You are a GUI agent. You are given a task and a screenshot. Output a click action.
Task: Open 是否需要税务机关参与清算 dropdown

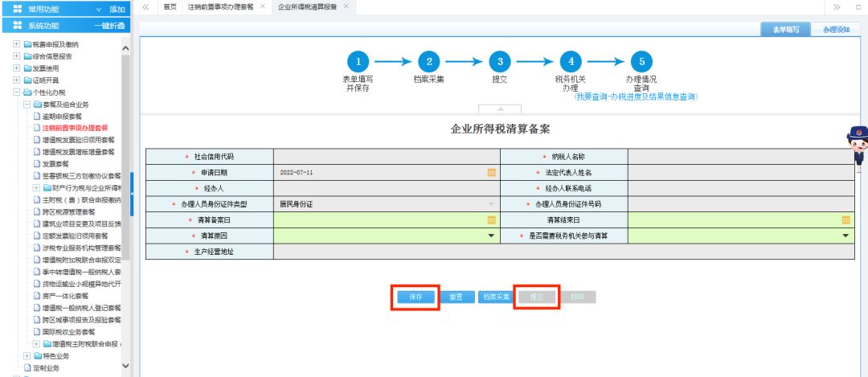[845, 236]
